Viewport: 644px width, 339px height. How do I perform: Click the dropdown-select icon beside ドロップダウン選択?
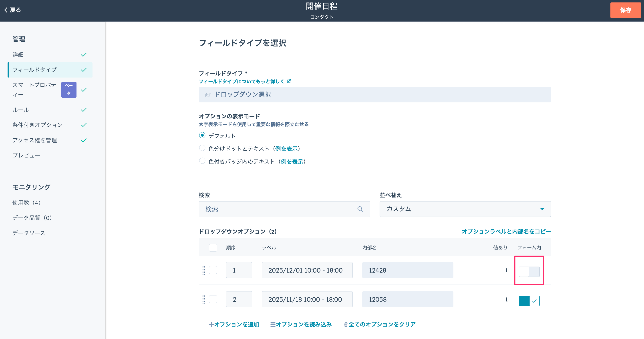[x=208, y=95]
